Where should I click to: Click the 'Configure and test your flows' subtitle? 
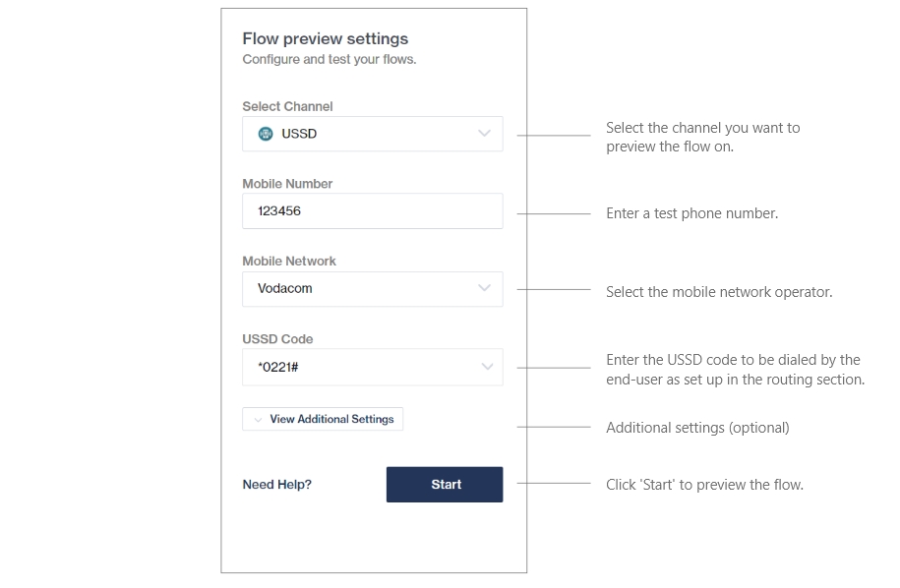329,60
